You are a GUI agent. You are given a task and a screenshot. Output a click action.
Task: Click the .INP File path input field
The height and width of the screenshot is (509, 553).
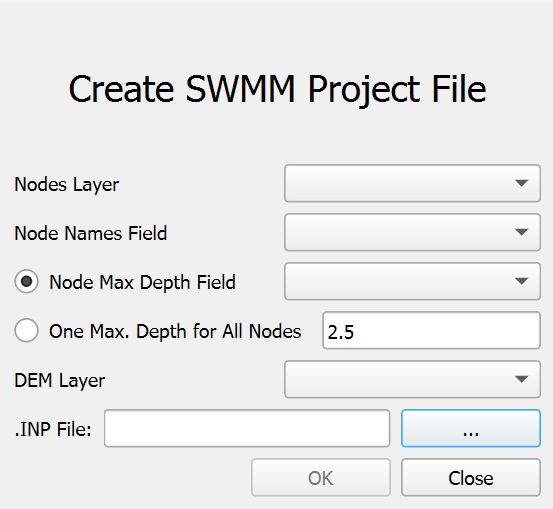coord(247,428)
